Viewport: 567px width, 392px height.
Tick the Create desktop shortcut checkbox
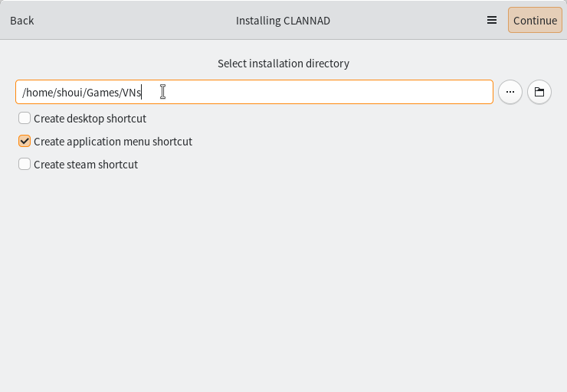(25, 119)
